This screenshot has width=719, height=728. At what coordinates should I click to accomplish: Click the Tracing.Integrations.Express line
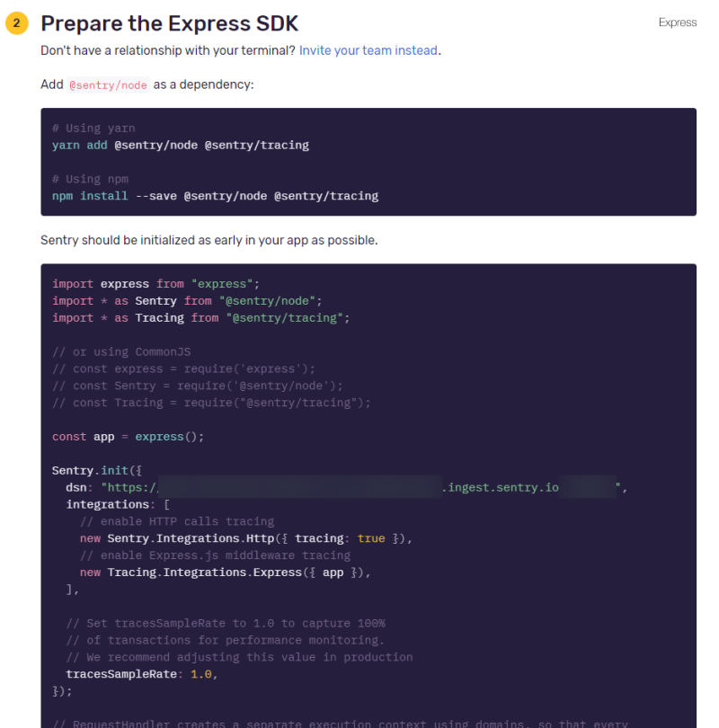pos(226,573)
